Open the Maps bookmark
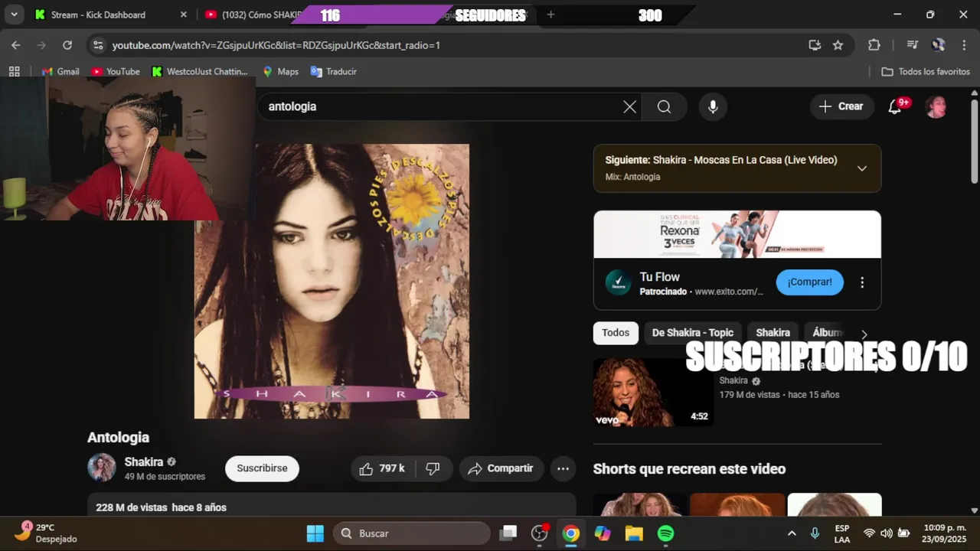This screenshot has width=980, height=551. pos(280,71)
